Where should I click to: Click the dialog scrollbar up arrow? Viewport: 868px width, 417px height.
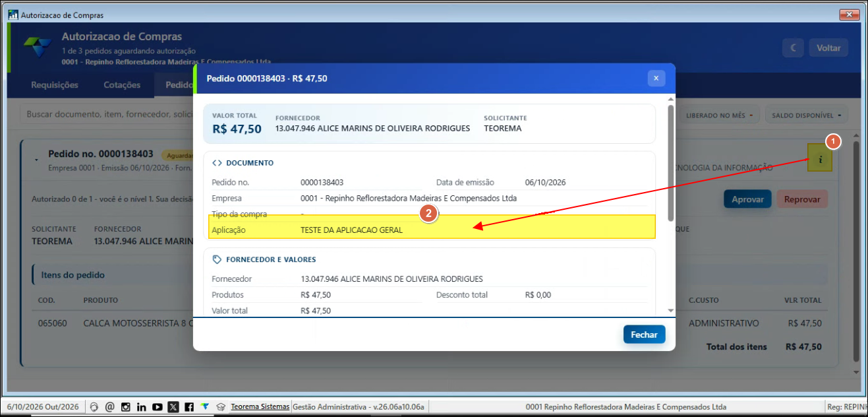pos(670,99)
